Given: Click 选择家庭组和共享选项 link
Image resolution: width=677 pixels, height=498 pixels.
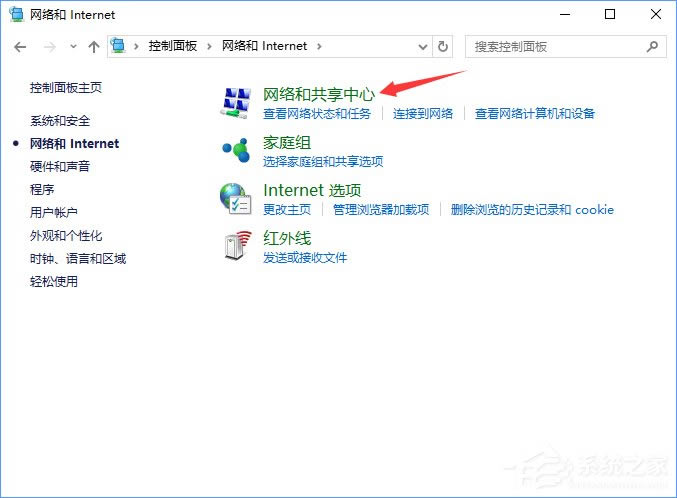Looking at the screenshot, I should pyautogui.click(x=323, y=162).
